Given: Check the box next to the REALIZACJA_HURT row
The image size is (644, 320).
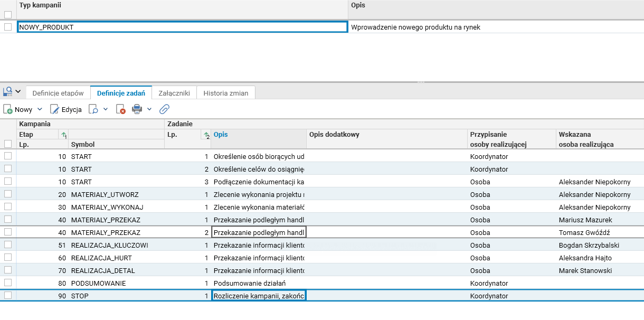Looking at the screenshot, I should (x=8, y=258).
